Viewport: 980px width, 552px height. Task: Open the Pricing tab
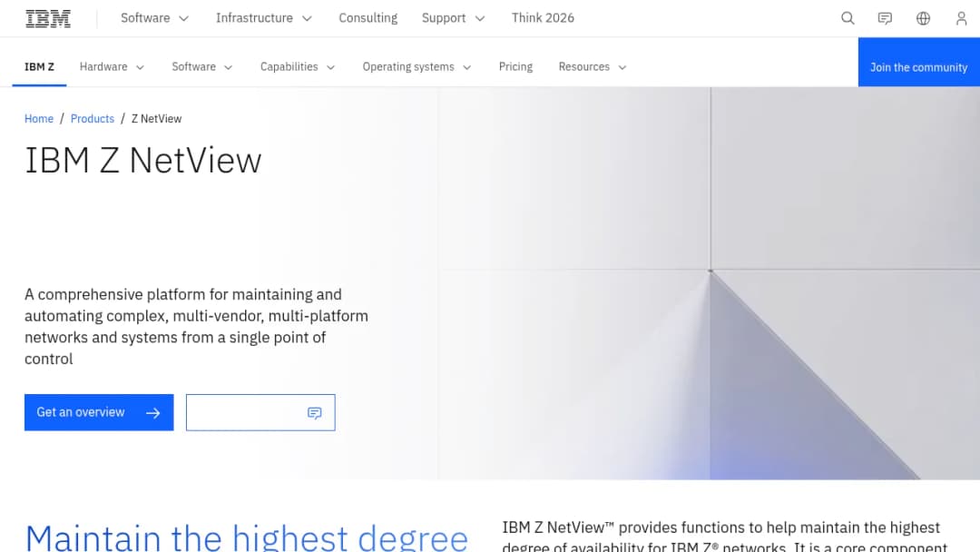(515, 67)
